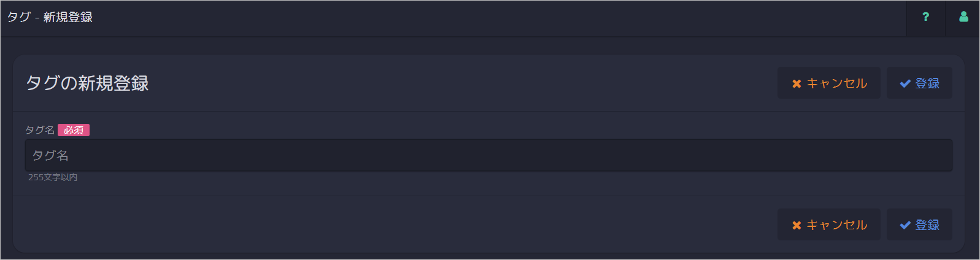Click the checkmark icon in top 登録 button
This screenshot has height=260, width=980.
click(x=905, y=83)
